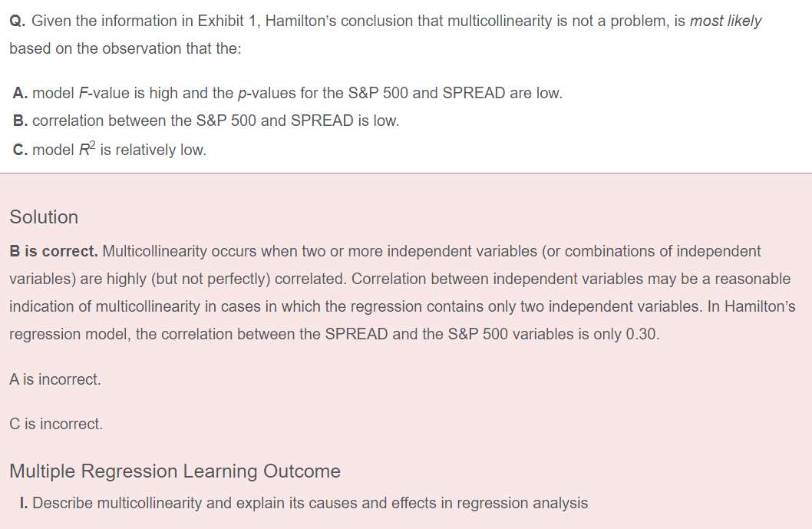Click the 'Solution' heading
The width and height of the screenshot is (812, 529).
[44, 217]
